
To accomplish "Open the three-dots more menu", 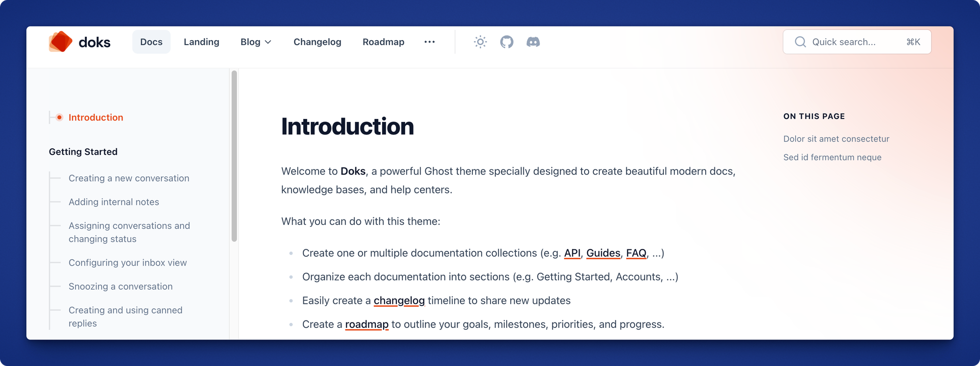I will pos(430,42).
